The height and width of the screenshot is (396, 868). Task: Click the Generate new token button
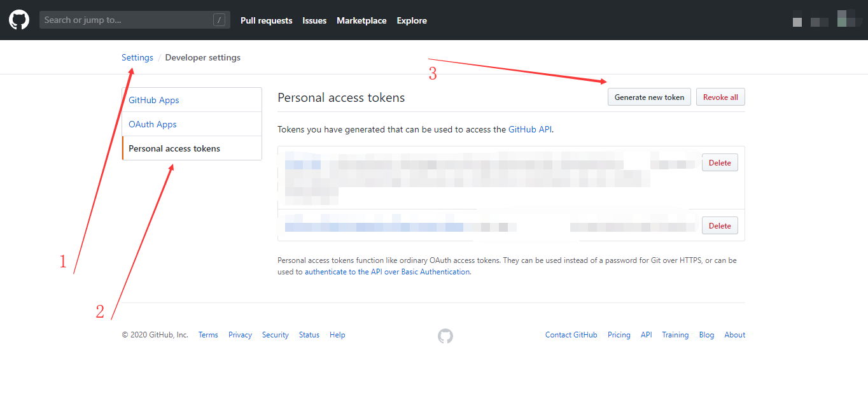pos(649,97)
